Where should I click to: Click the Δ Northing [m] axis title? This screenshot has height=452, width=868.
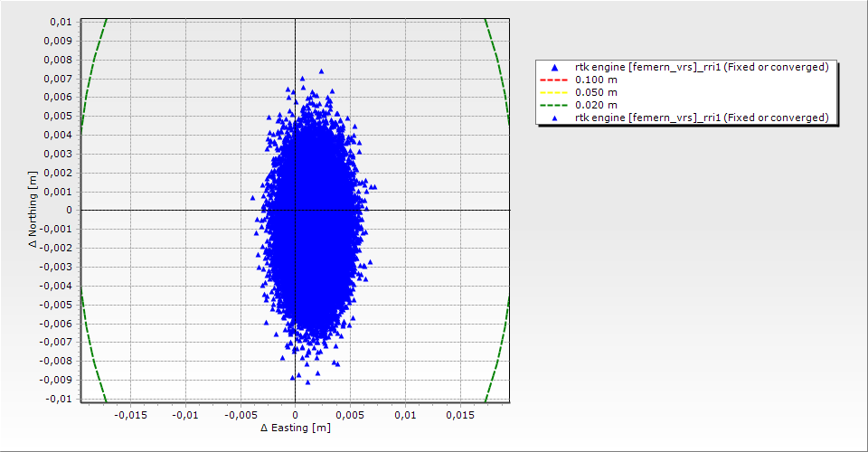click(x=34, y=210)
